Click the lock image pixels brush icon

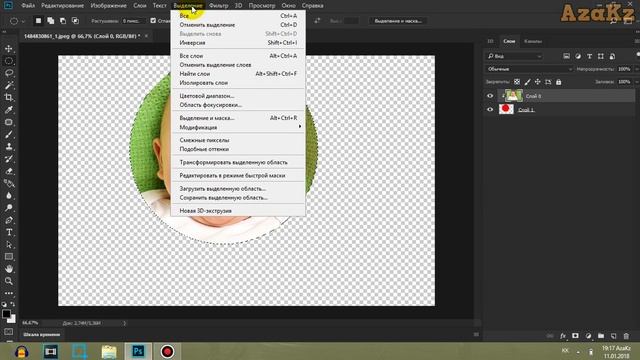coord(527,82)
